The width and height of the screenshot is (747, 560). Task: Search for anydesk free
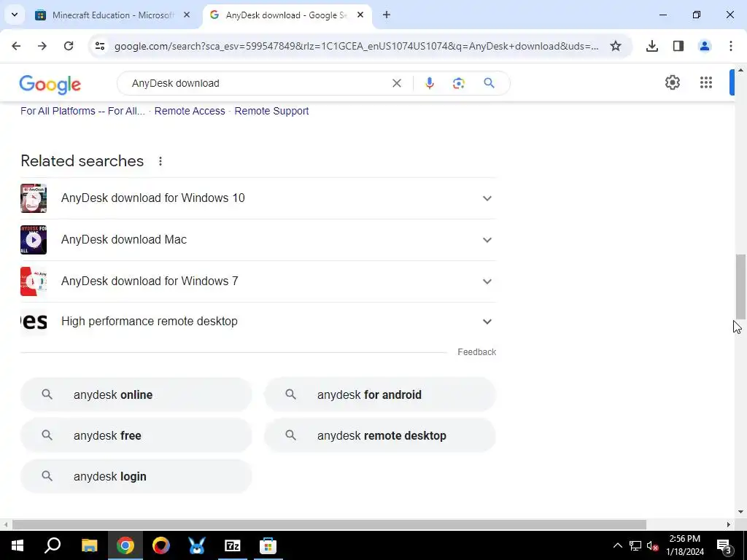pos(136,436)
